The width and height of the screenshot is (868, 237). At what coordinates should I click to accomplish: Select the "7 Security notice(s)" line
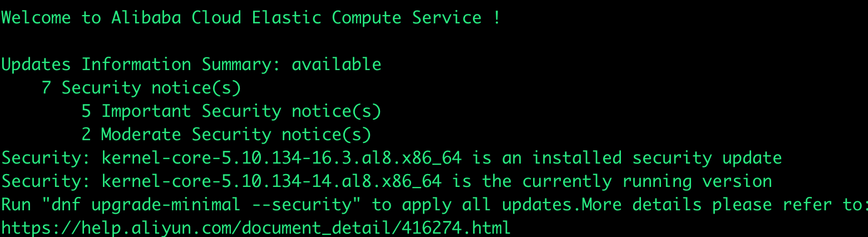click(x=141, y=88)
